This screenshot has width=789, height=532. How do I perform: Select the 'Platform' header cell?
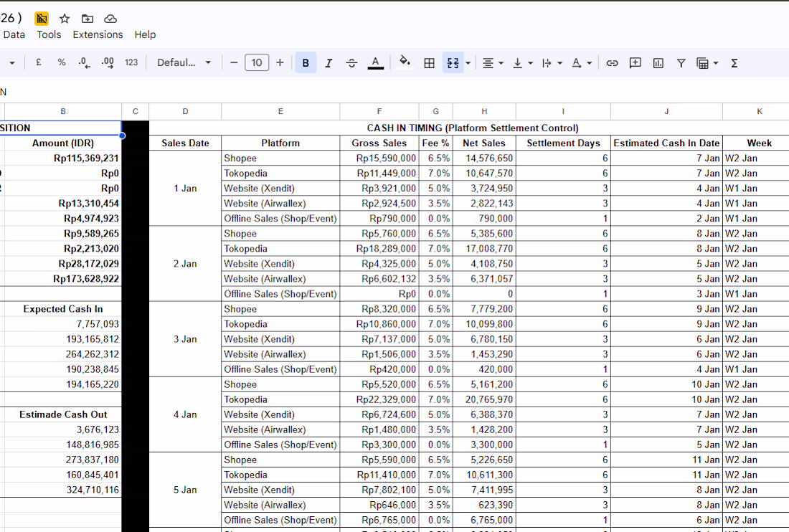click(280, 143)
